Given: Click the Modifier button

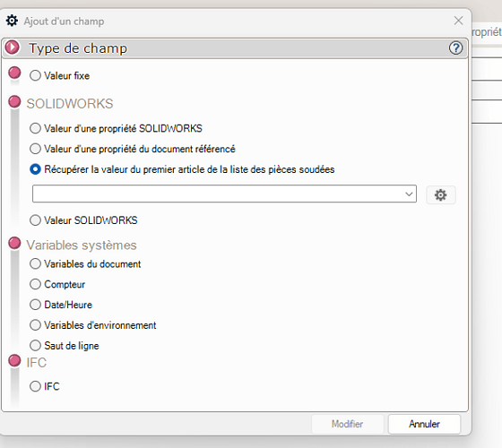Looking at the screenshot, I should [348, 424].
